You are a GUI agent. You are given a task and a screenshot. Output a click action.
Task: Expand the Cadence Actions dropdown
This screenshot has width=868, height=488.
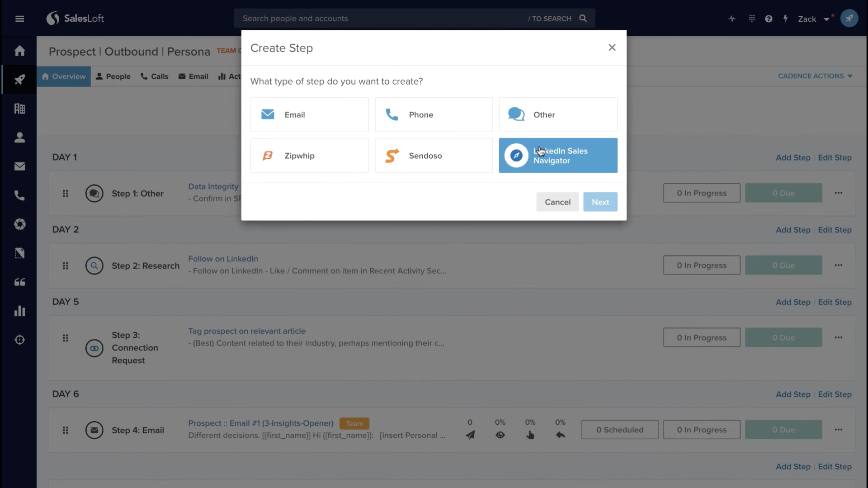[815, 76]
